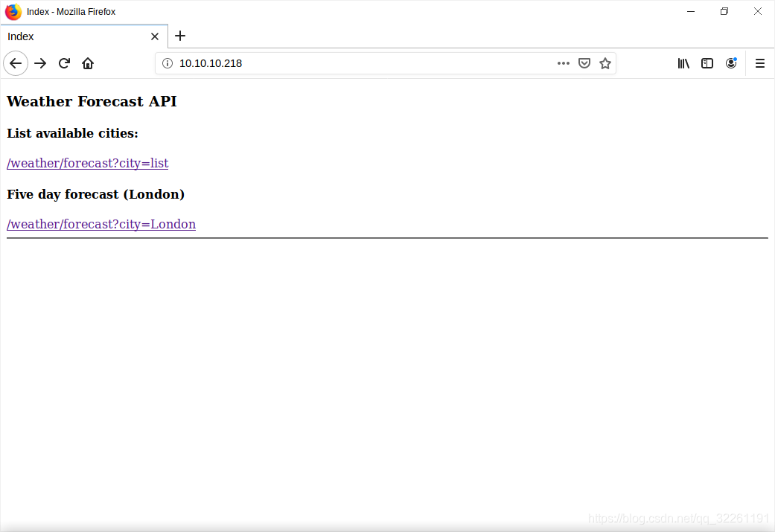Image resolution: width=775 pixels, height=532 pixels.
Task: Click the Weather Forecast API heading
Action: coord(92,101)
